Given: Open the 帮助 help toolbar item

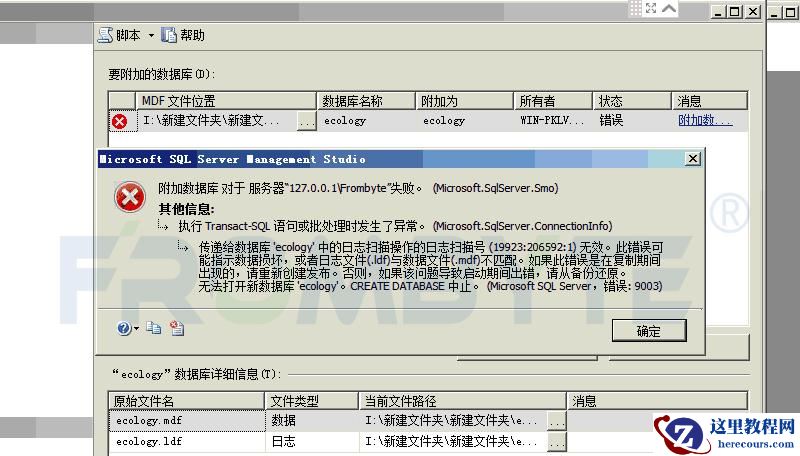Looking at the screenshot, I should [x=183, y=35].
